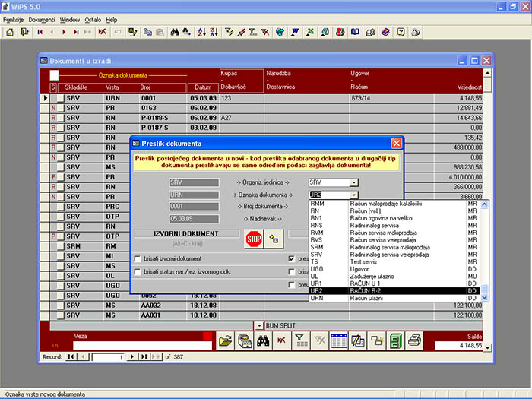Collapse the Oznaka dokumenta UR2 dropdown arrow
This screenshot has width=532, height=399.
[x=354, y=195]
